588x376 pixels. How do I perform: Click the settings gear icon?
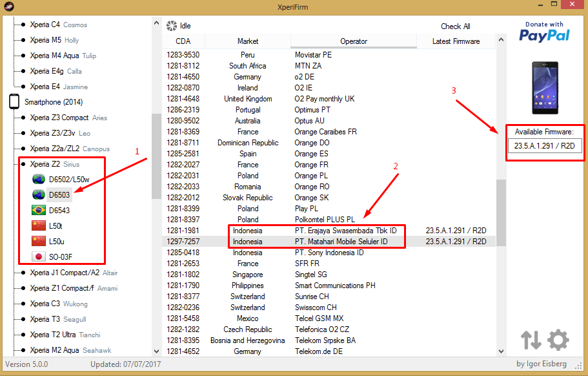558,340
